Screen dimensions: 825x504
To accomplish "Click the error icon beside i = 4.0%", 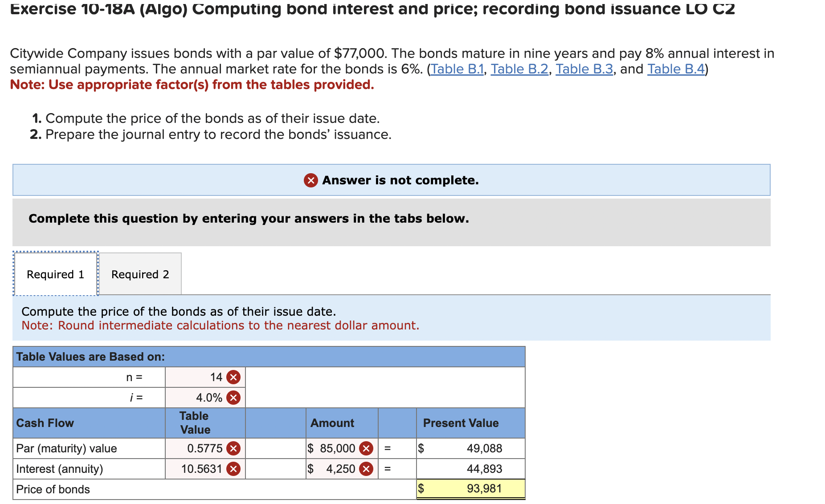I will coord(233,398).
